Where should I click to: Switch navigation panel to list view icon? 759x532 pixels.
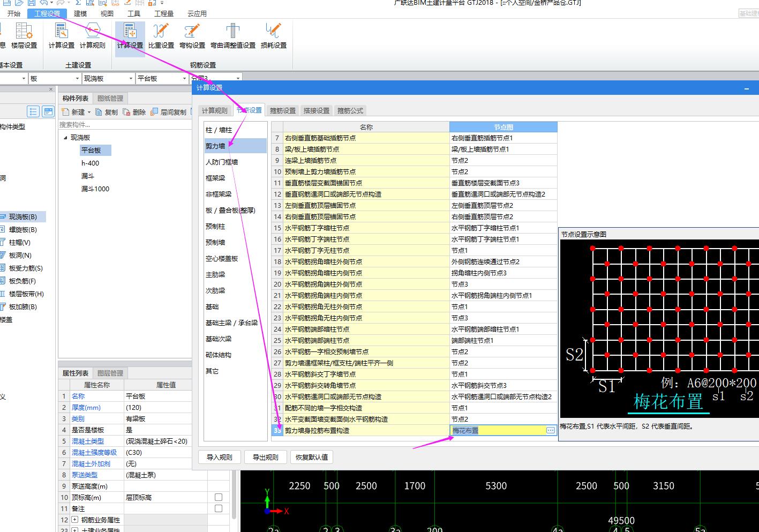[x=33, y=111]
